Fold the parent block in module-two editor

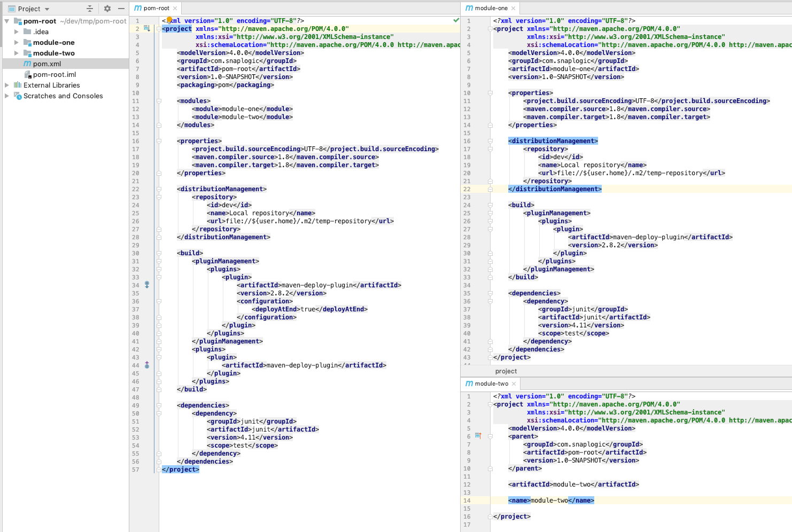(490, 436)
